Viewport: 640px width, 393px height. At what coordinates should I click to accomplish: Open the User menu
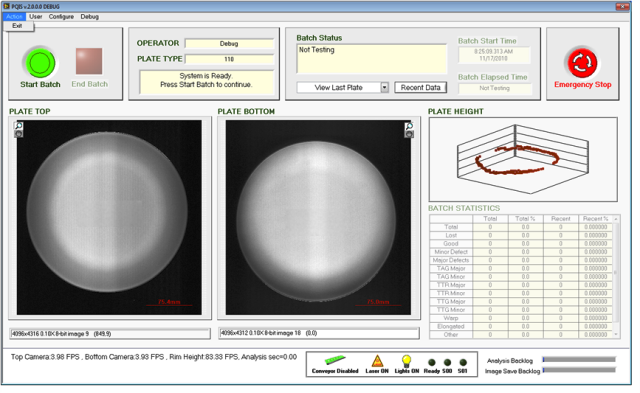coord(36,17)
